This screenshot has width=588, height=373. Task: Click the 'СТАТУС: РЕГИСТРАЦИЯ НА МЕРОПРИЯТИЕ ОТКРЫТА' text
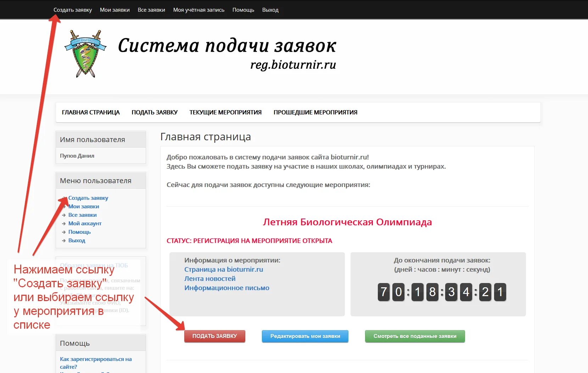coord(249,241)
